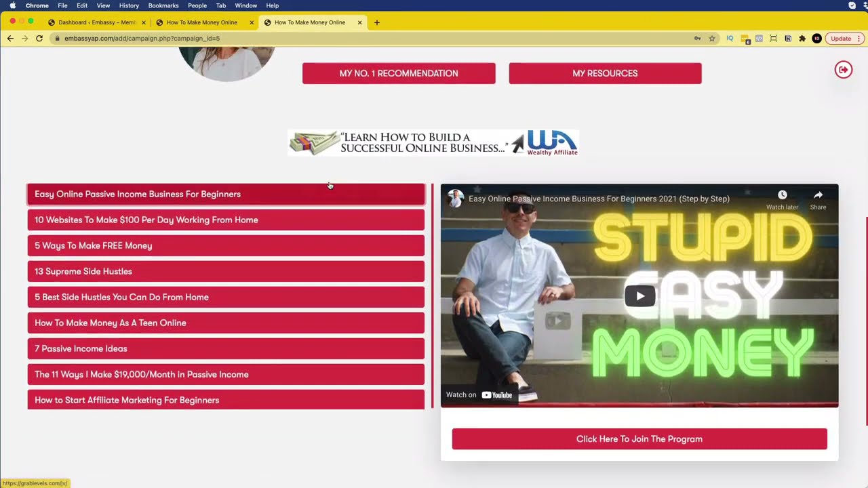Open the Apple menu
Screen dimensions: 868x488
pos(12,5)
